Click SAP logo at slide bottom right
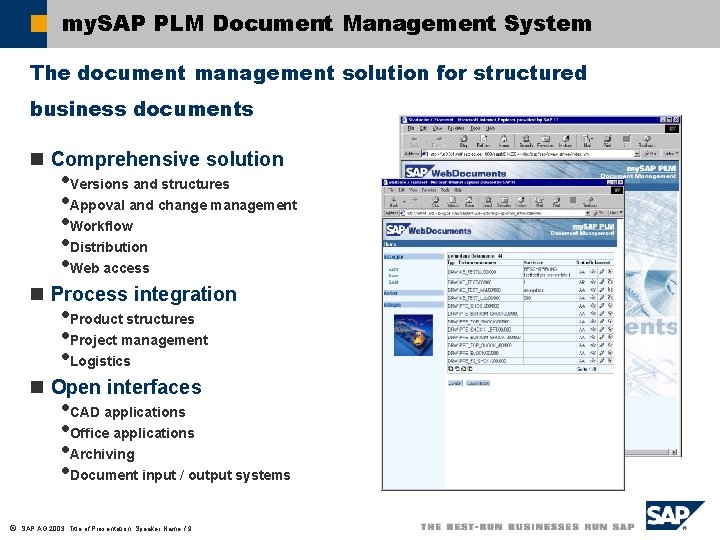Image resolution: width=720 pixels, height=540 pixels. 675,516
